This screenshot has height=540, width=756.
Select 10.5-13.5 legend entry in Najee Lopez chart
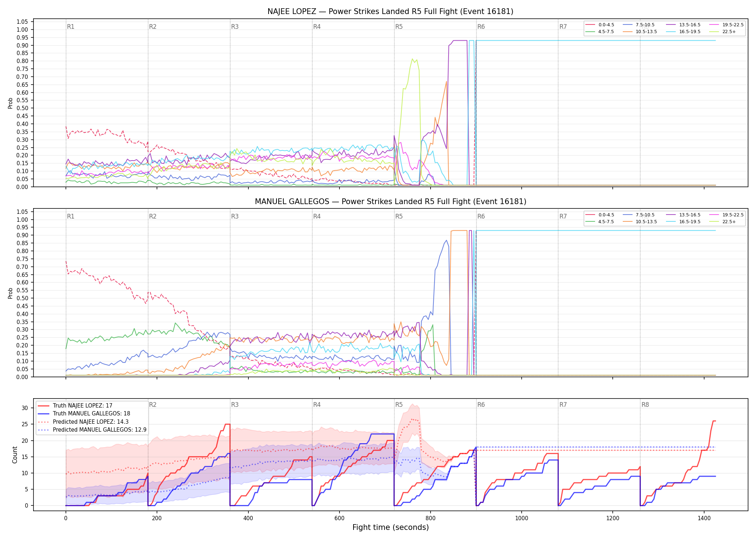(640, 32)
